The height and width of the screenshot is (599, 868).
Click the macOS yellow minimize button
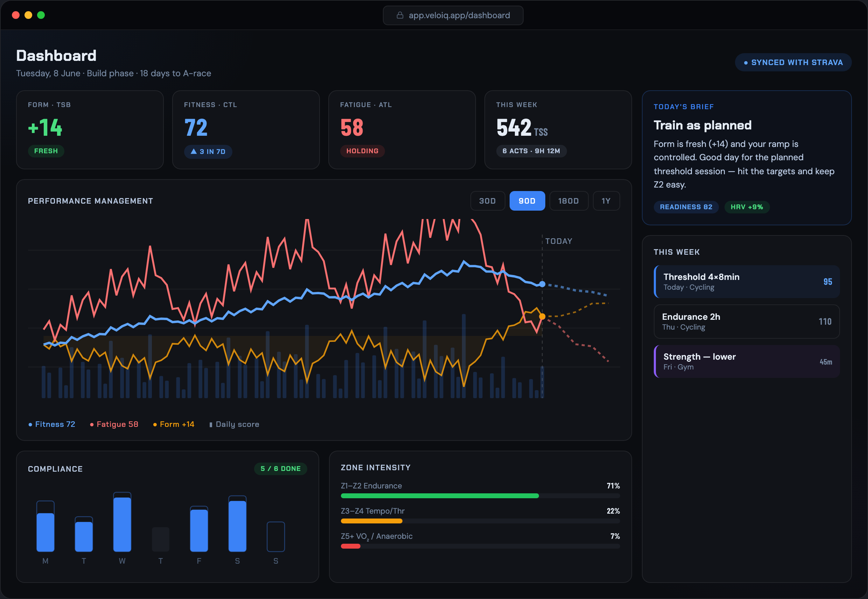28,15
